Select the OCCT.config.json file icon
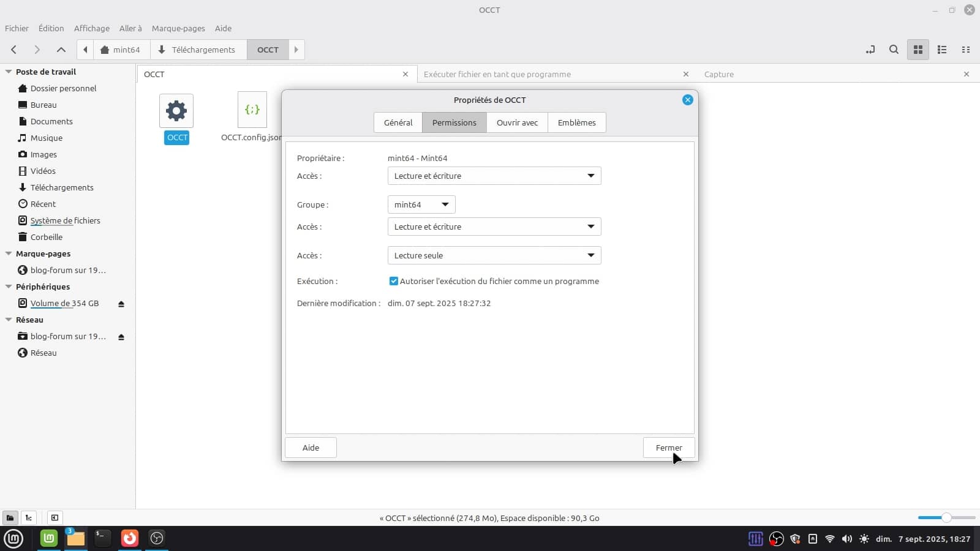 (x=252, y=110)
